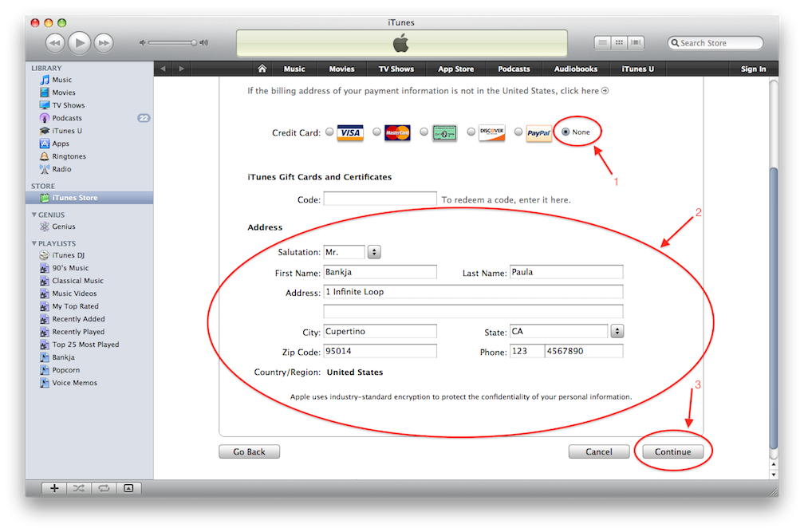Select Music in the Library sidebar
Viewport: 804px width, 532px height.
point(89,80)
